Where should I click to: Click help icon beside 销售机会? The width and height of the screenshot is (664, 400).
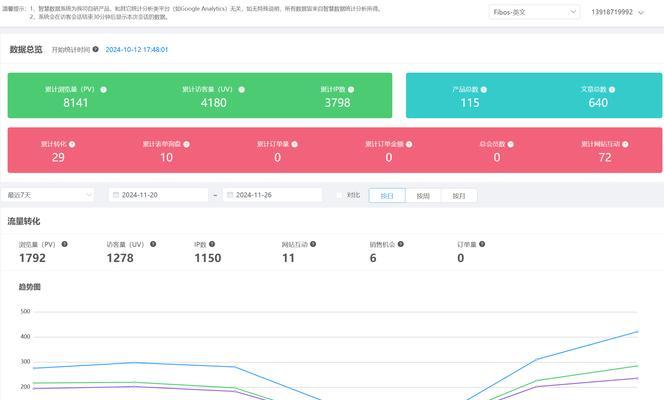click(400, 244)
